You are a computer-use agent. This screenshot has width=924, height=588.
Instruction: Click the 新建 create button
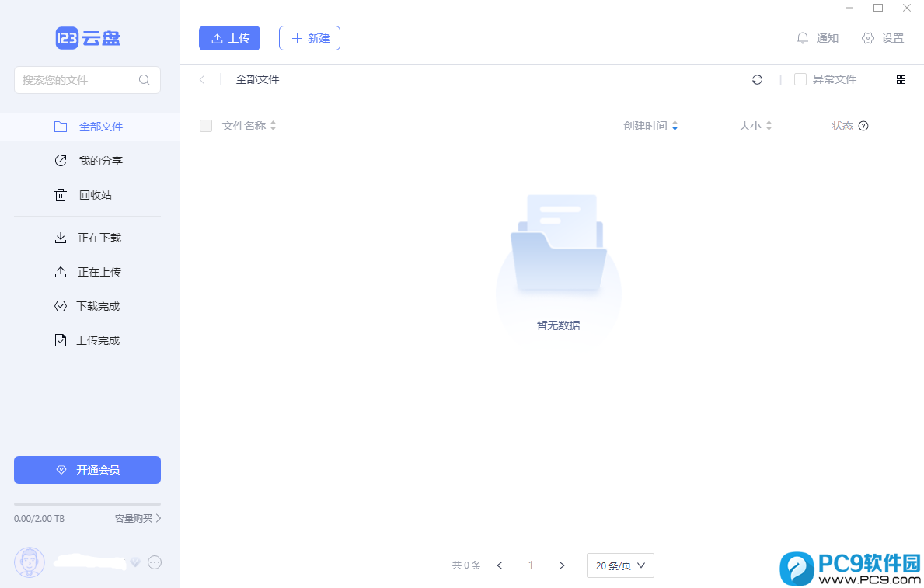[x=309, y=38]
